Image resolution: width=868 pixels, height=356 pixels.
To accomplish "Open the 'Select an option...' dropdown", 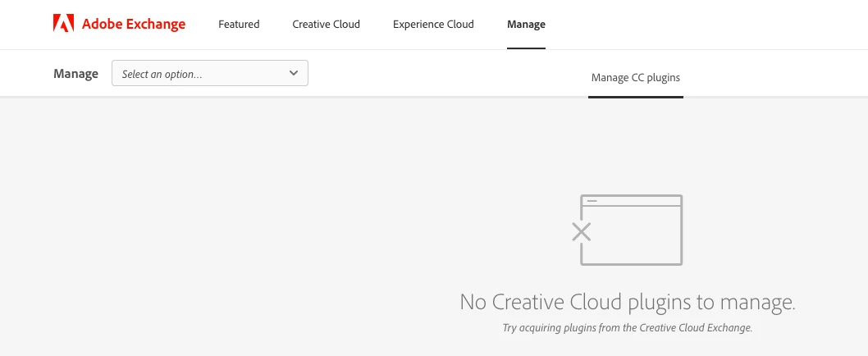I will point(210,73).
